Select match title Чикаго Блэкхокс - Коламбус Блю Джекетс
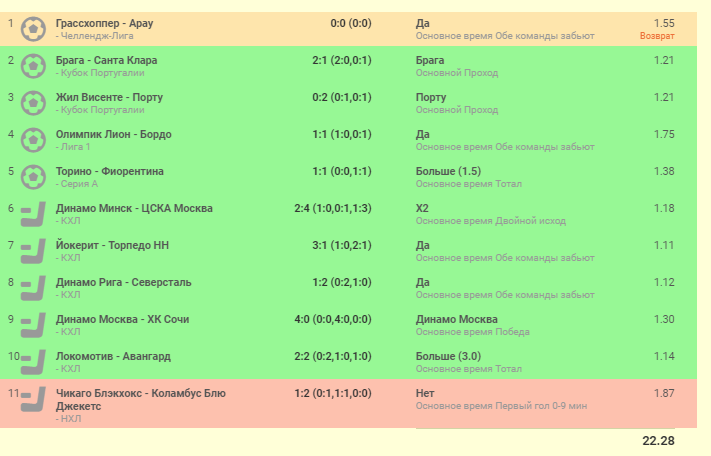Viewport: 711px width, 456px height. click(x=141, y=399)
